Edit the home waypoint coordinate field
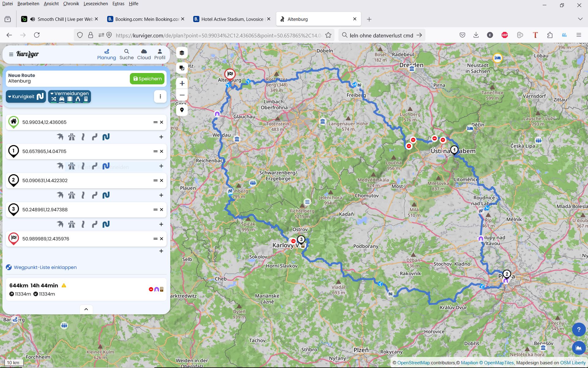 tap(86, 122)
